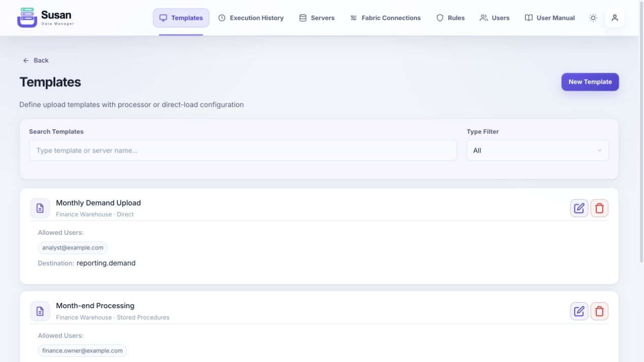Focus the Search Templates field

point(243,151)
